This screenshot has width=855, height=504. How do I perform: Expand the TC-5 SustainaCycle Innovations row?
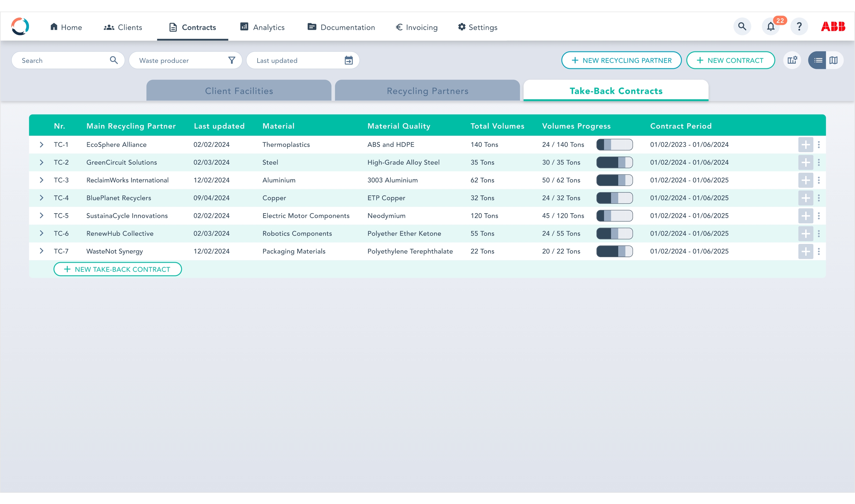(x=41, y=216)
